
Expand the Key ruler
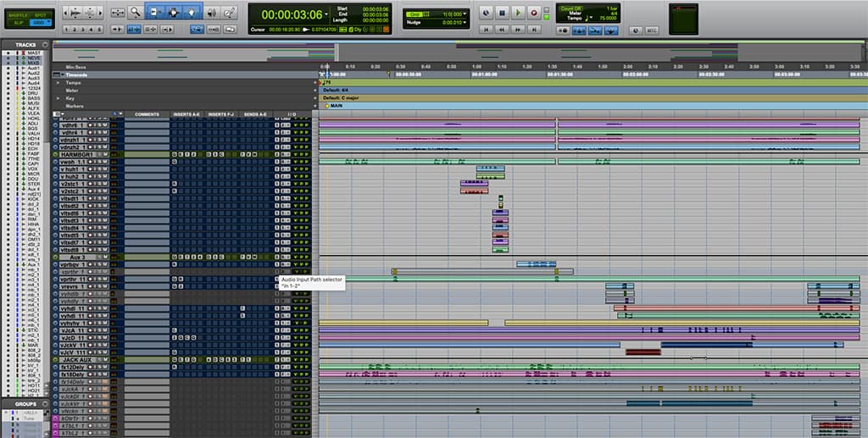tap(58, 98)
